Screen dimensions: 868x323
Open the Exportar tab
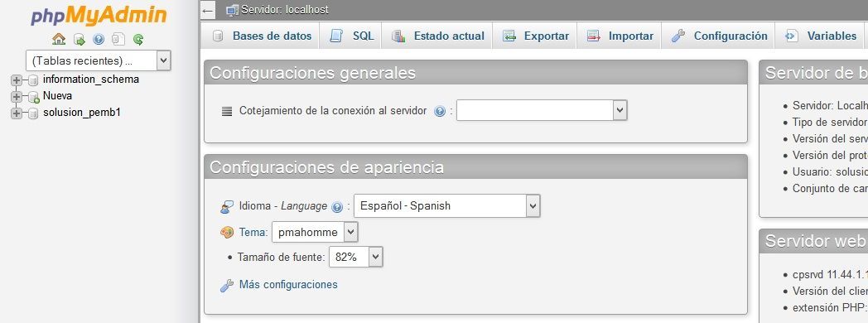click(535, 36)
